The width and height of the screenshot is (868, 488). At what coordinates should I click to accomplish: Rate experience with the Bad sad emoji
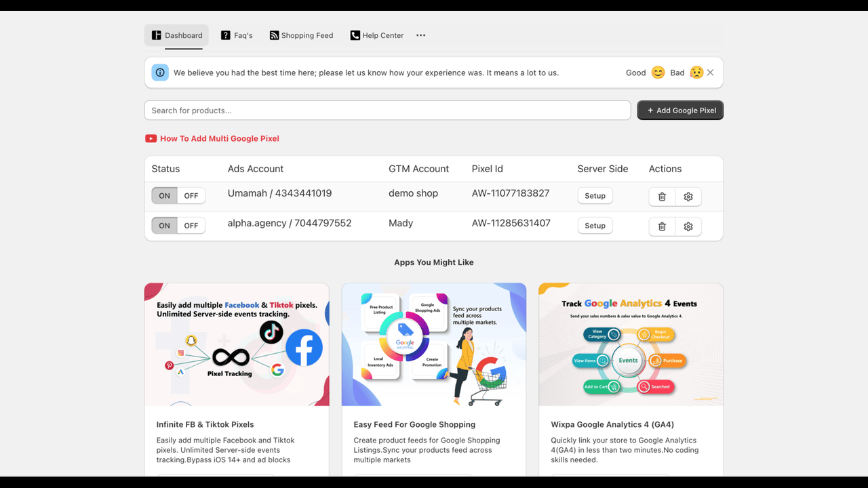(x=696, y=73)
